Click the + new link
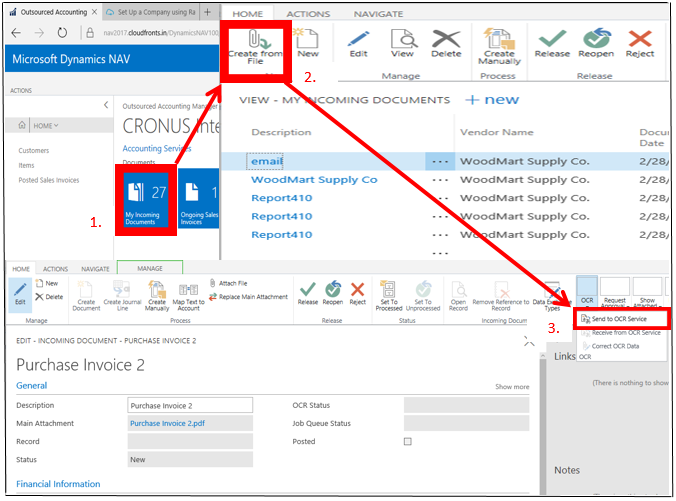 point(492,100)
